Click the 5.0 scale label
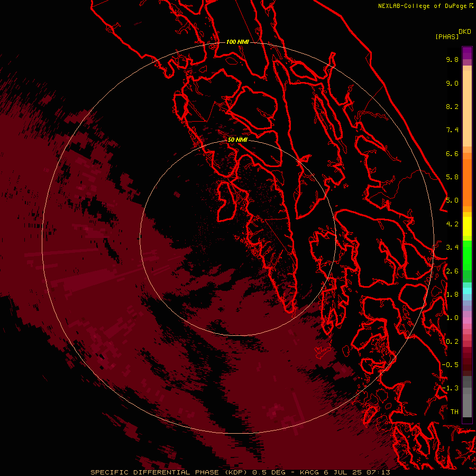Screen dimensions: 476x476 click(x=452, y=200)
